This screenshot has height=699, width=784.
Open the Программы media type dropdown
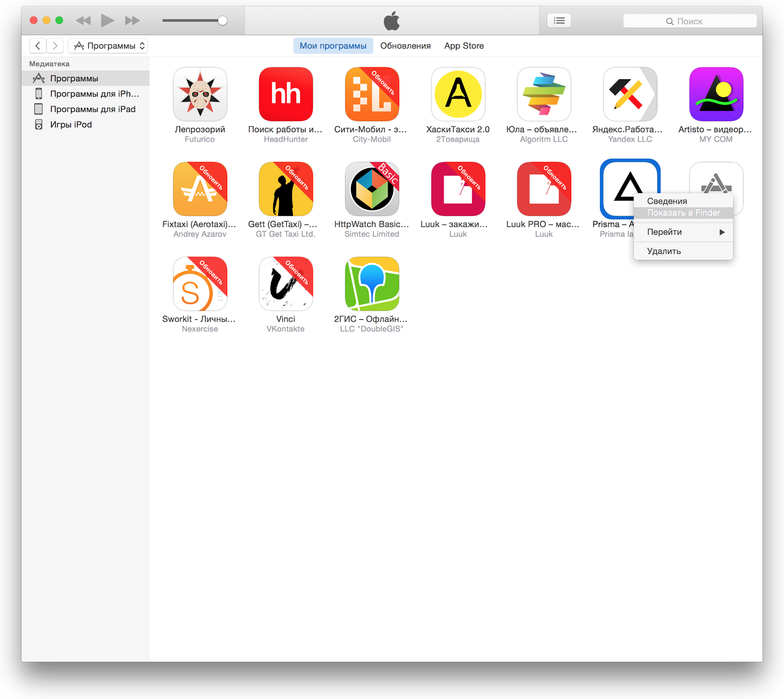pyautogui.click(x=108, y=46)
